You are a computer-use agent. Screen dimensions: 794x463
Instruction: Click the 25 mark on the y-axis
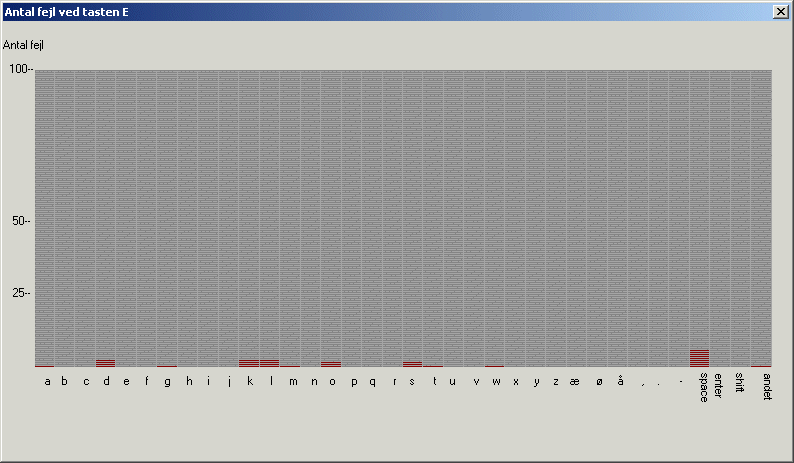[x=22, y=293]
